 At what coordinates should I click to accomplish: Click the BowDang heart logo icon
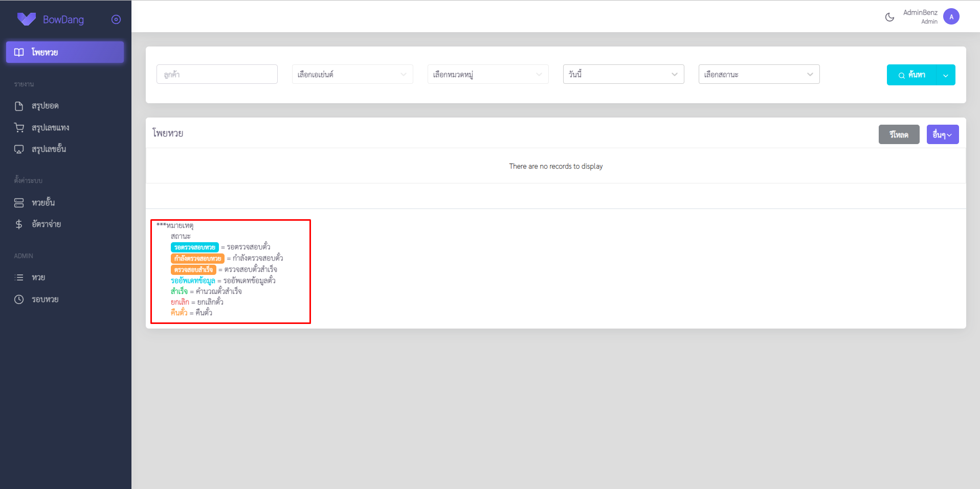[x=26, y=19]
